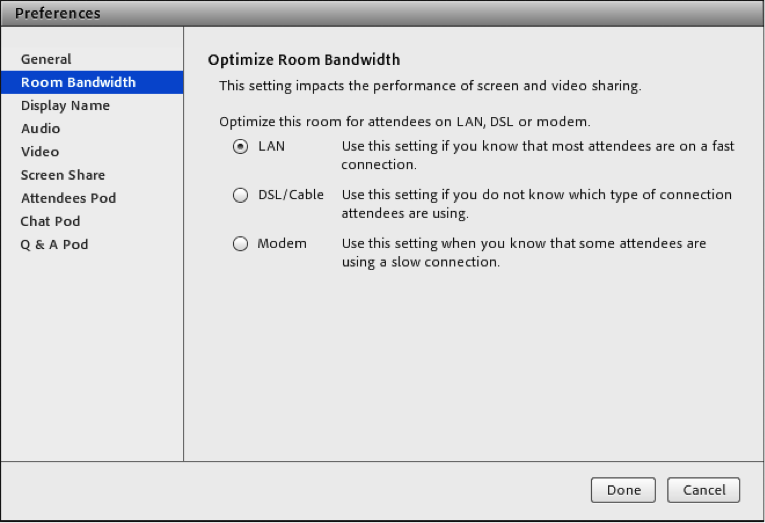
Task: Click the Modem slow connection description
Action: pos(523,252)
